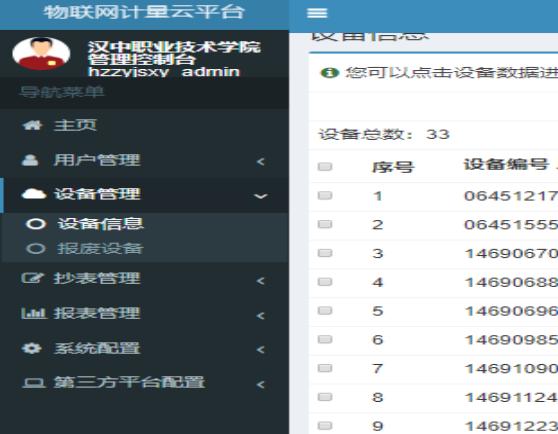Click the 您可以点击设备数据 notice text
This screenshot has width=558, height=434.
(451, 73)
